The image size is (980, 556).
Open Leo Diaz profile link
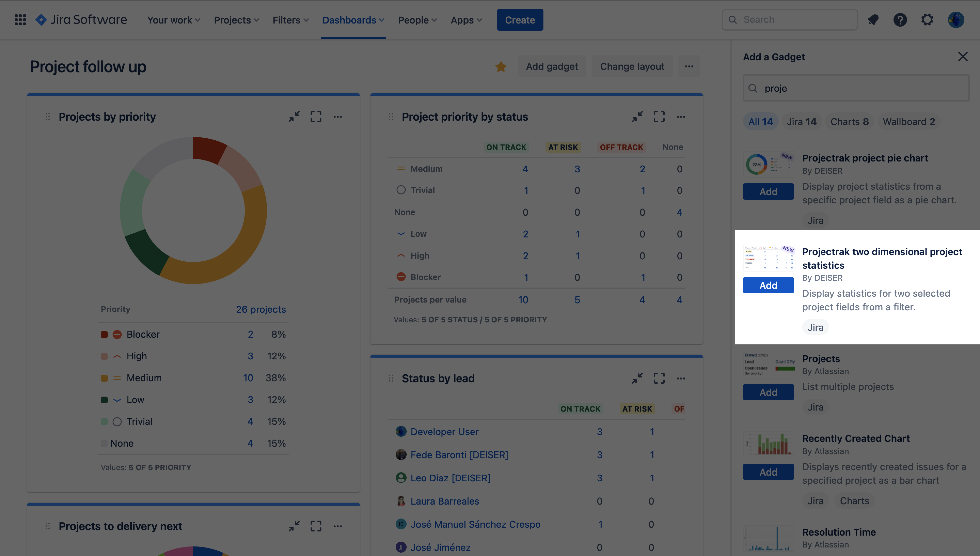tap(450, 478)
